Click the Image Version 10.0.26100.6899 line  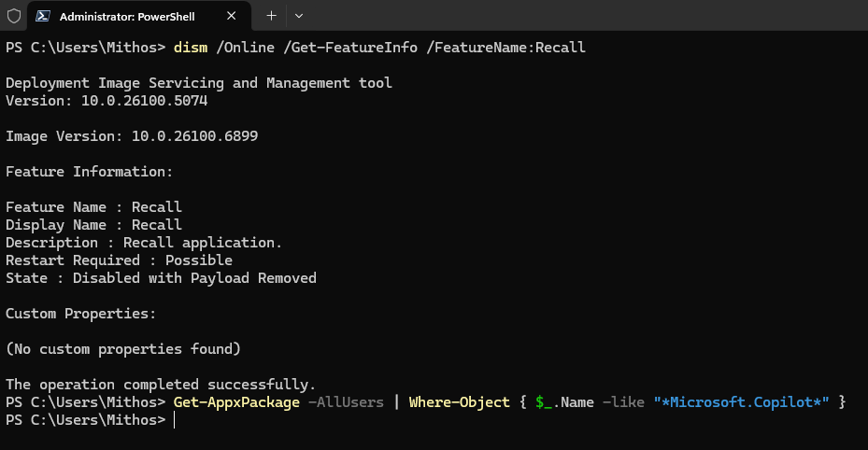[132, 136]
